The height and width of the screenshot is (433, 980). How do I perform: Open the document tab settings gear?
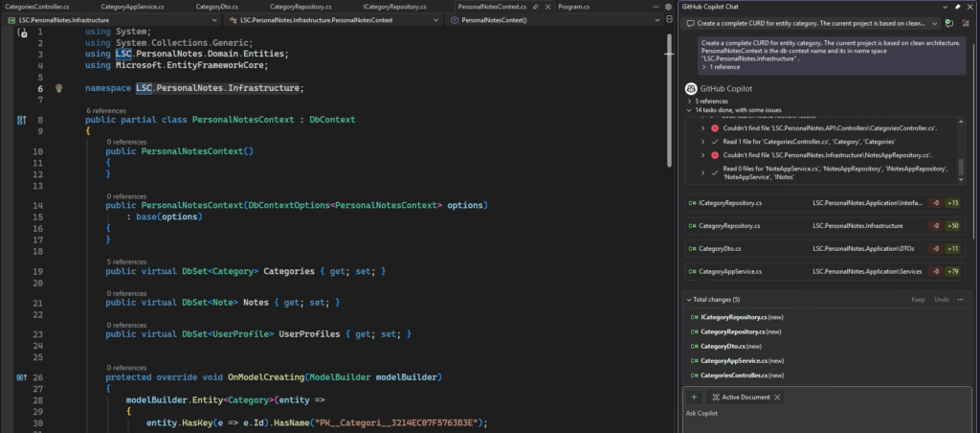click(x=667, y=7)
